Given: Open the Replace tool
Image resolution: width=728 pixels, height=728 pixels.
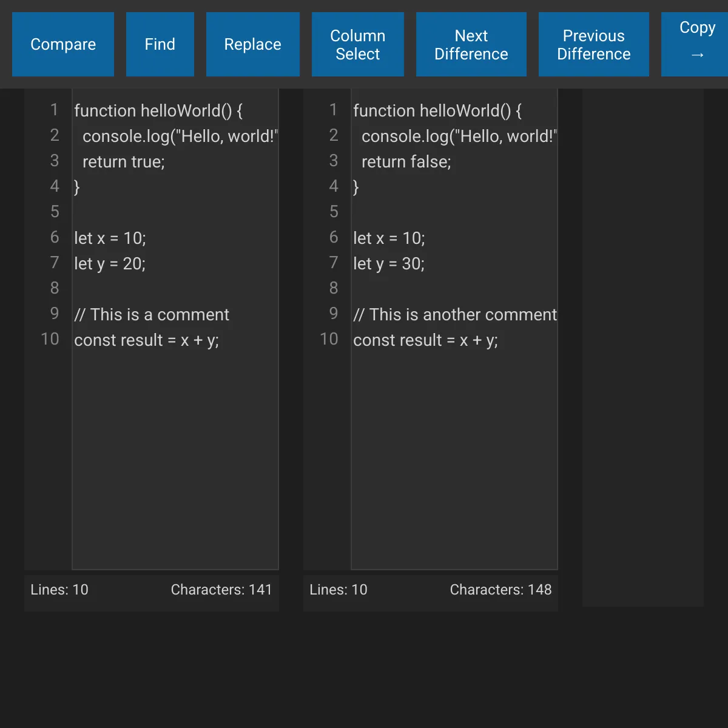Looking at the screenshot, I should 253,44.
